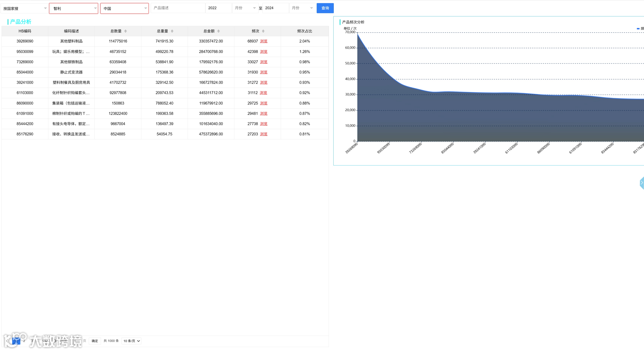Viewport: 644px width, 351px height.
Task: Toggle the 频次 legend marker in chart
Action: coord(638,29)
